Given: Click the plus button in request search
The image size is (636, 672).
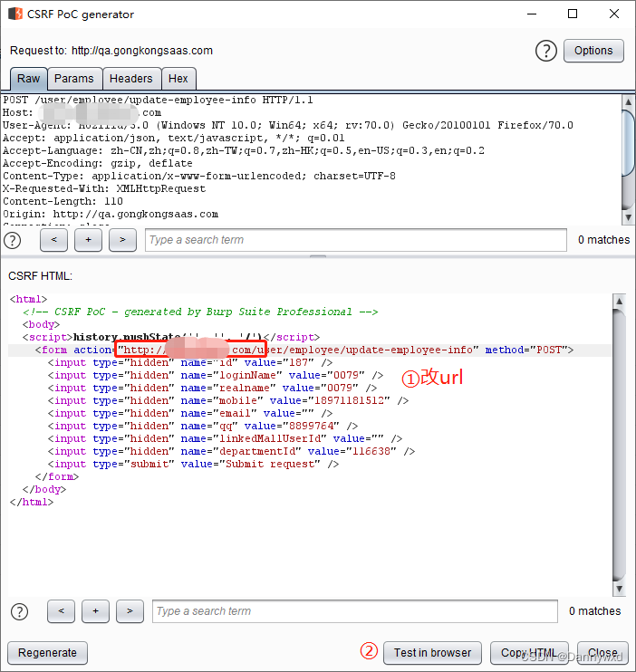Looking at the screenshot, I should coord(88,240).
